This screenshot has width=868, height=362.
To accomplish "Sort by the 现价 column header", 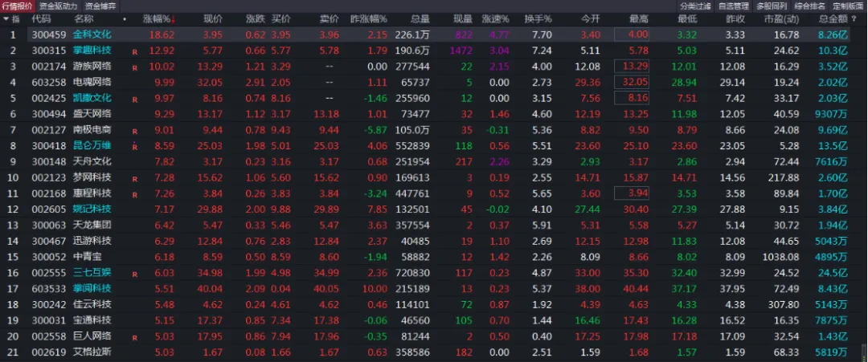I will point(213,18).
